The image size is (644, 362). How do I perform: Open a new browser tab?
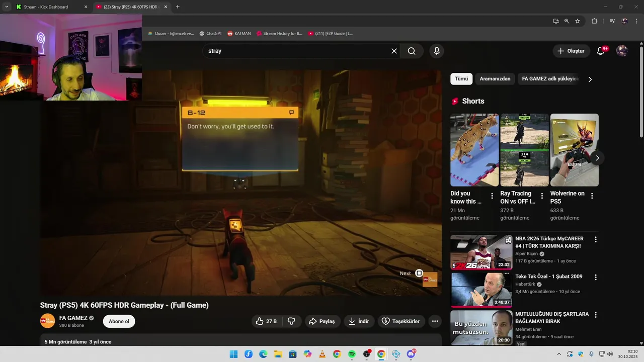(x=178, y=7)
